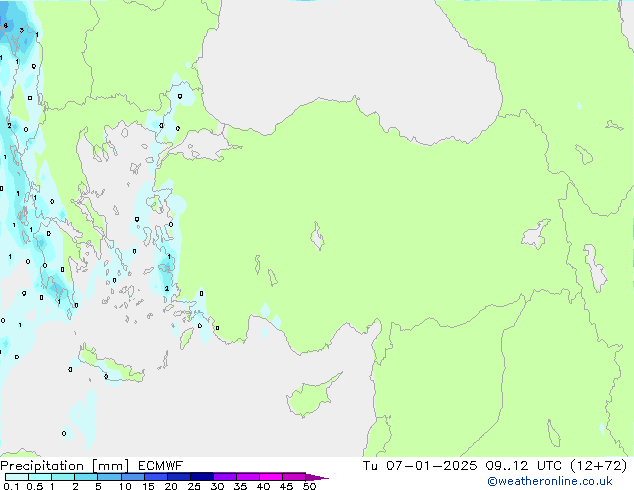Click the legend value "20"
The width and height of the screenshot is (634, 490).
tap(171, 486)
